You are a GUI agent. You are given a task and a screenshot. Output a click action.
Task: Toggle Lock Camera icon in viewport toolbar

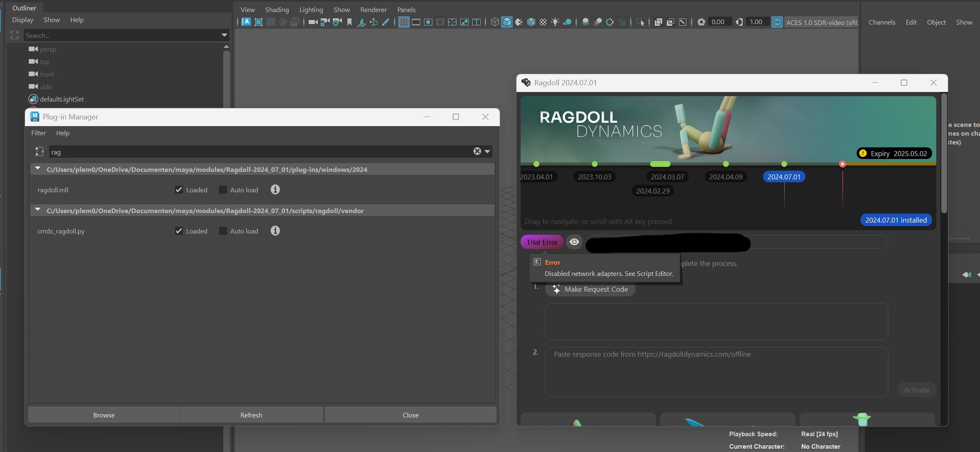325,22
